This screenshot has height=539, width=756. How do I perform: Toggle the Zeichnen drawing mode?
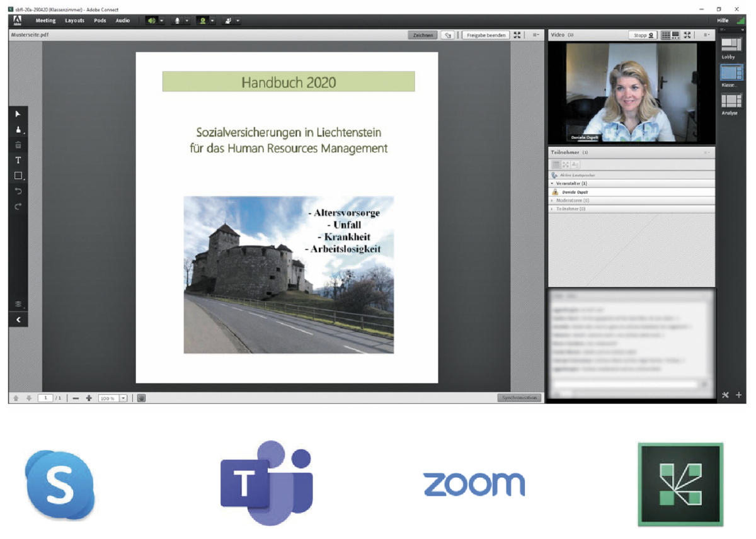pos(423,35)
